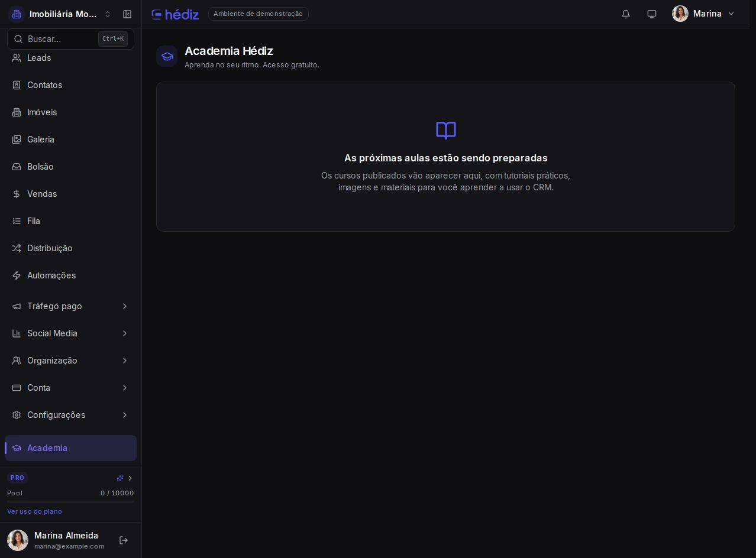The height and width of the screenshot is (558, 756).
Task: Click the Automações lightning icon
Action: (x=17, y=275)
